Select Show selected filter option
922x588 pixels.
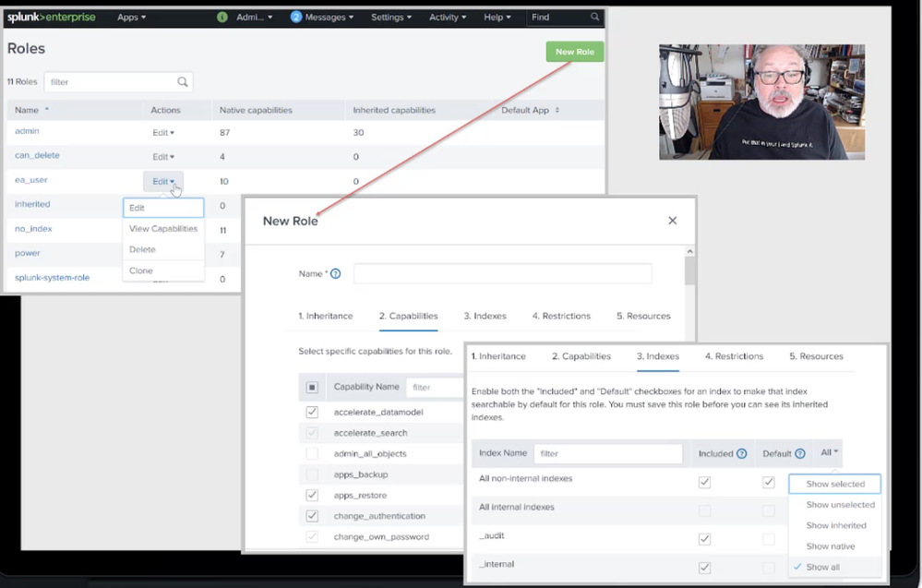point(835,484)
